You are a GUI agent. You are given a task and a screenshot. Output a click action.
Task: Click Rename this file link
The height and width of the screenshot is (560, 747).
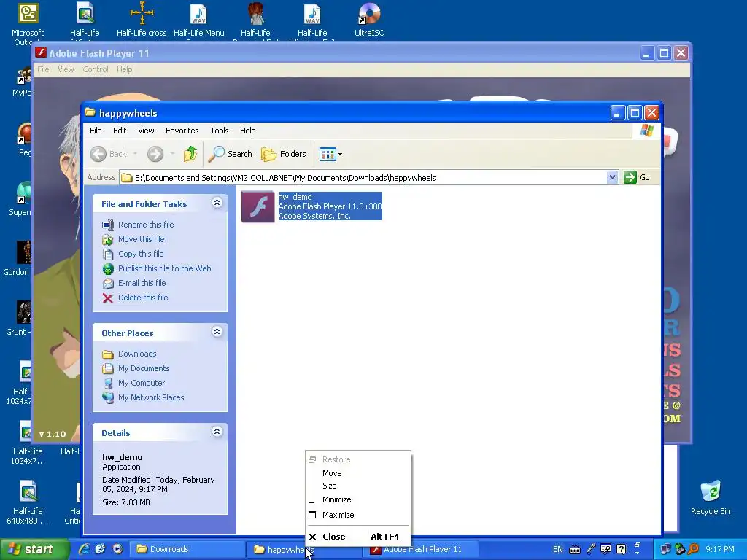click(146, 225)
